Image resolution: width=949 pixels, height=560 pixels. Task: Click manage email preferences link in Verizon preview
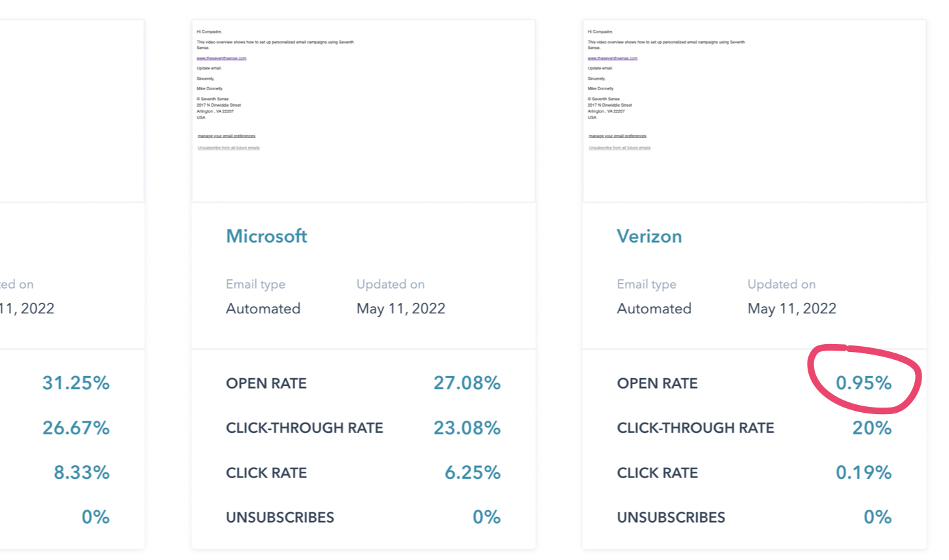coord(617,136)
